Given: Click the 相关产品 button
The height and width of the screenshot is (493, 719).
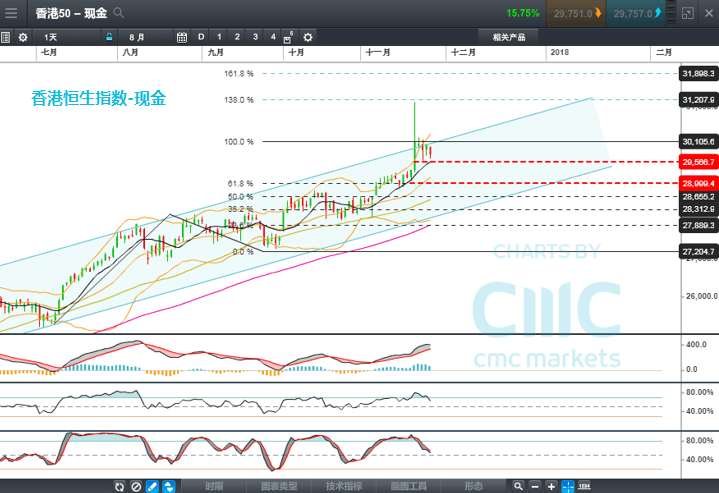Looking at the screenshot, I should 509,37.
